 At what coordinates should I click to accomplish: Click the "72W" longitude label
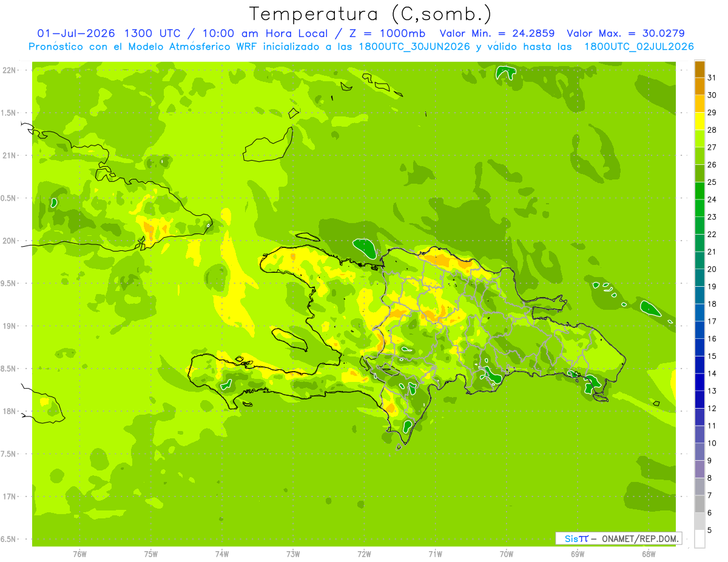(x=364, y=554)
